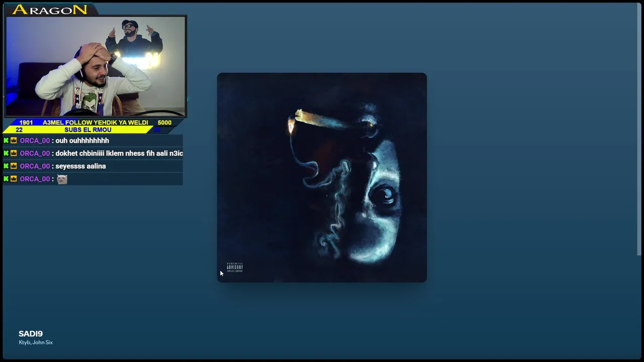The height and width of the screenshot is (362, 644).
Task: Click chat message 'ouh ouhhhhhhhh'
Action: tap(82, 141)
